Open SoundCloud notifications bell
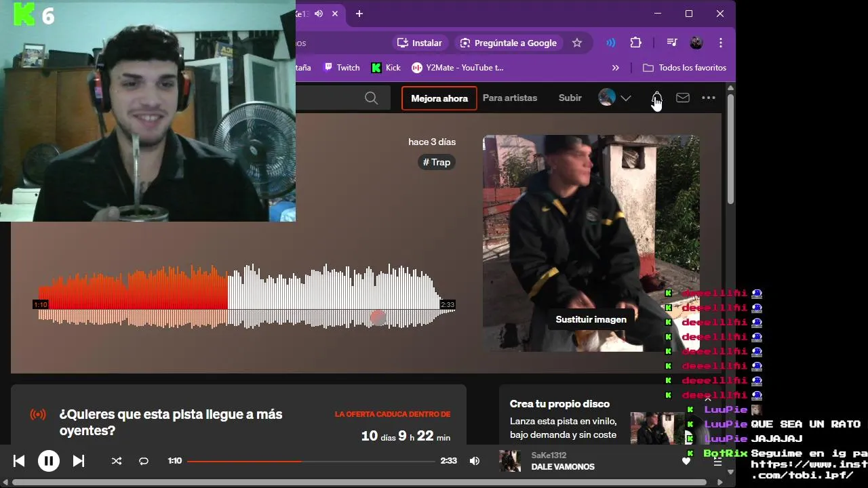The width and height of the screenshot is (868, 488). click(x=656, y=98)
